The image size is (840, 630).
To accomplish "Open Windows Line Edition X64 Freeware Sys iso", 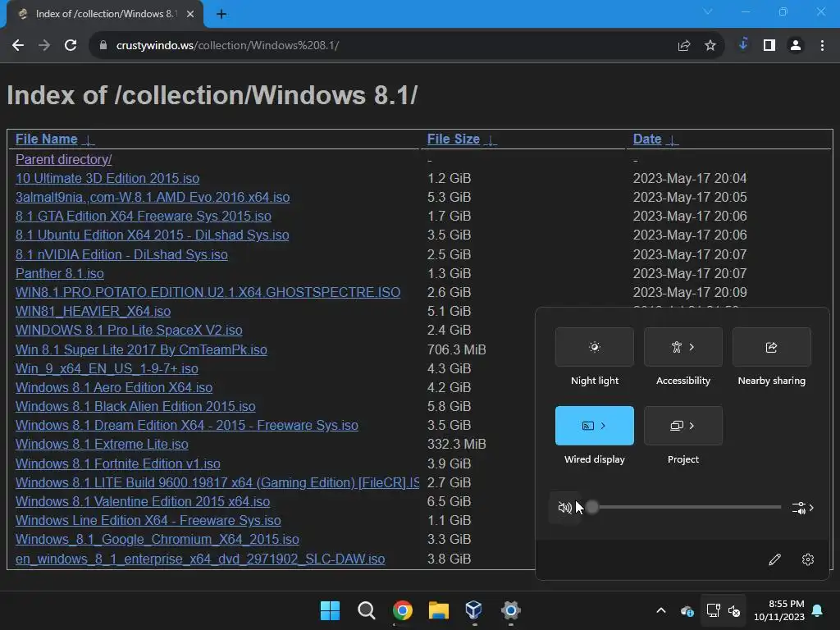I will pos(148,520).
